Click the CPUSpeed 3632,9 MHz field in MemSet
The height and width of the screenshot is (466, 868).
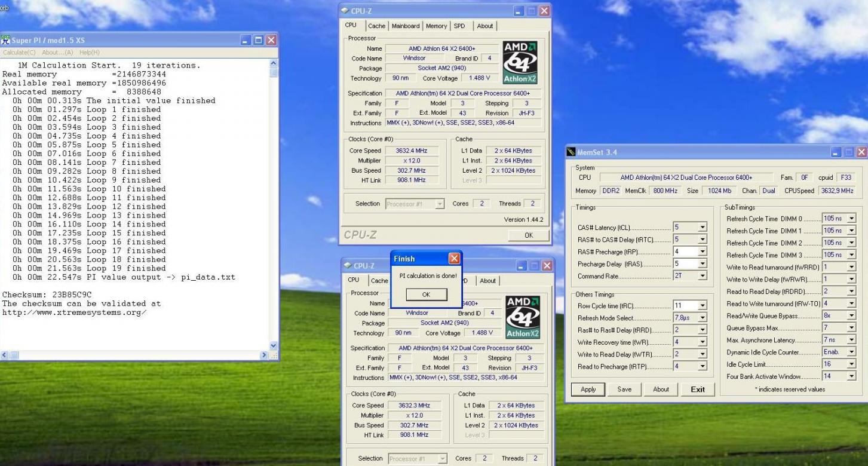tap(836, 191)
